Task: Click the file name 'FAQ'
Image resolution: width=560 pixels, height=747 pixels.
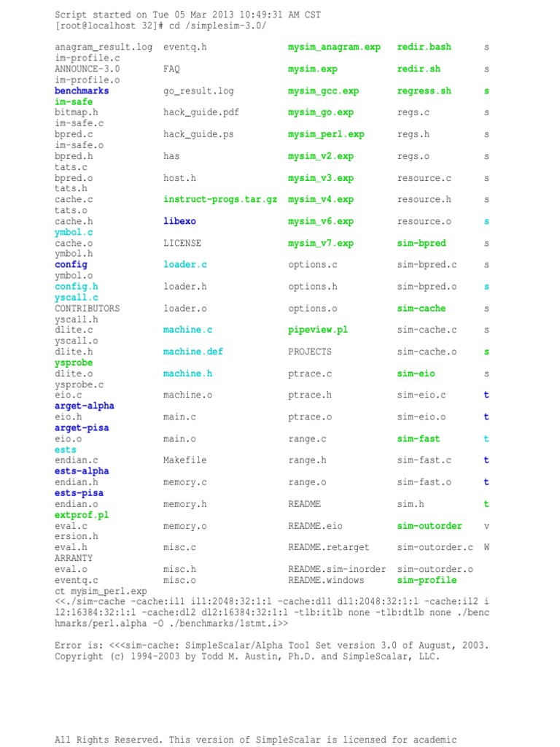Action: pos(171,69)
